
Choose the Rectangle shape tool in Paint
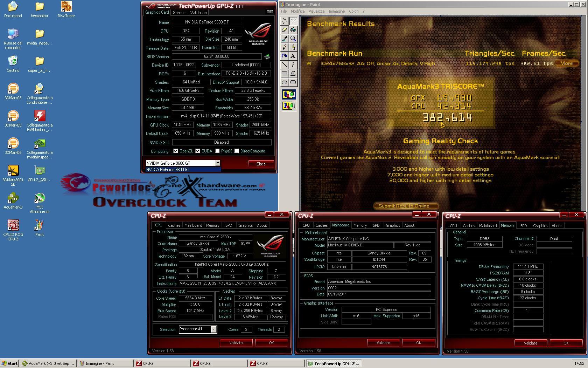(285, 74)
